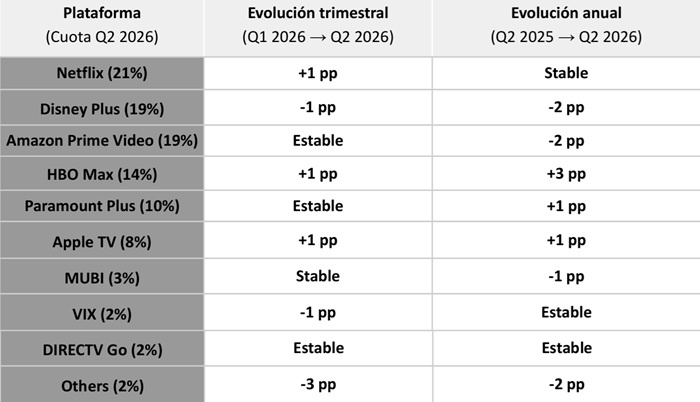The width and height of the screenshot is (700, 402).
Task: Click HBO Max annual +3 pp value
Action: pos(566,173)
